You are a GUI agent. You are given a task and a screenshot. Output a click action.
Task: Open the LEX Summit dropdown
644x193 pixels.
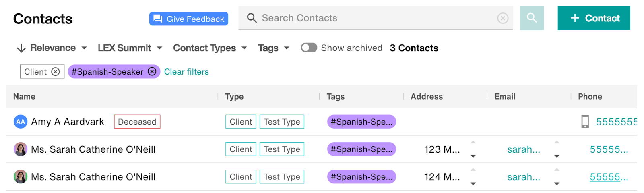[x=130, y=48]
